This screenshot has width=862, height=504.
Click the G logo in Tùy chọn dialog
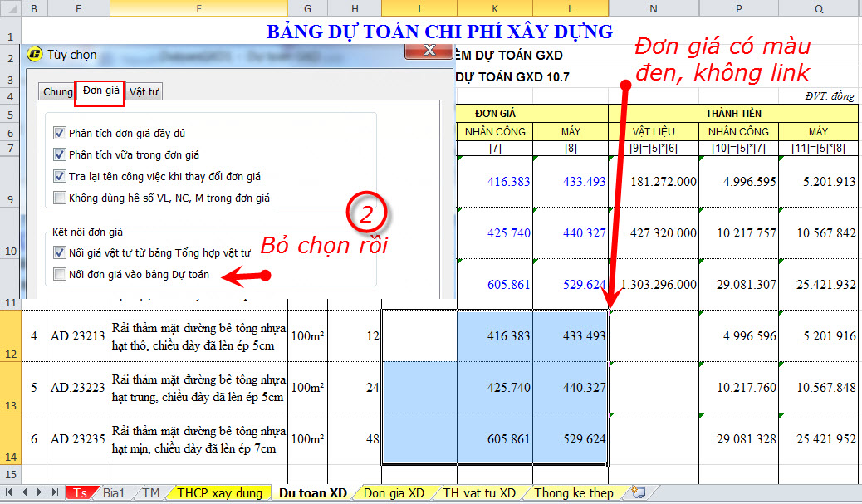point(35,55)
